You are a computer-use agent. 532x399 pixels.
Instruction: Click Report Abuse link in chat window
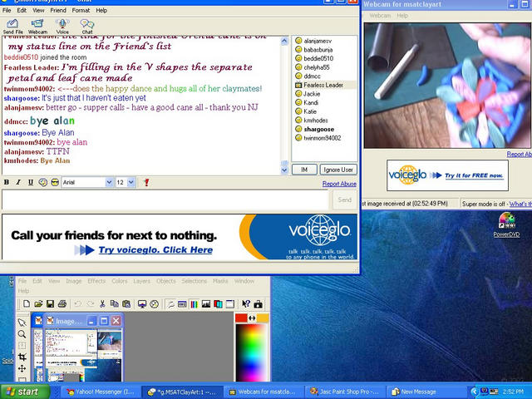tap(339, 184)
